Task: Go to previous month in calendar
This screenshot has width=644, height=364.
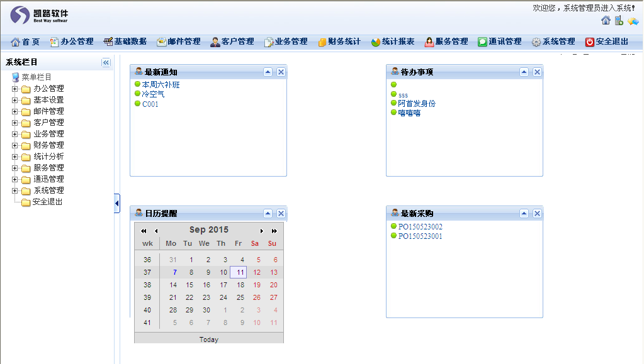Action: (156, 231)
